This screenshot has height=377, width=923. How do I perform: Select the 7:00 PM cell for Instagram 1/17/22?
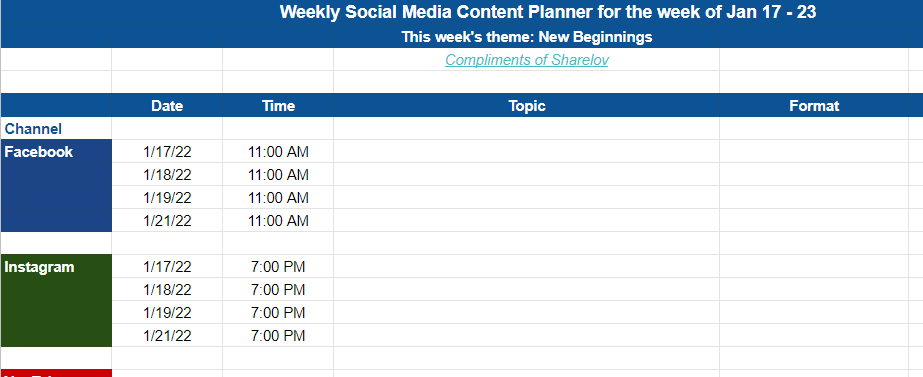click(x=278, y=266)
